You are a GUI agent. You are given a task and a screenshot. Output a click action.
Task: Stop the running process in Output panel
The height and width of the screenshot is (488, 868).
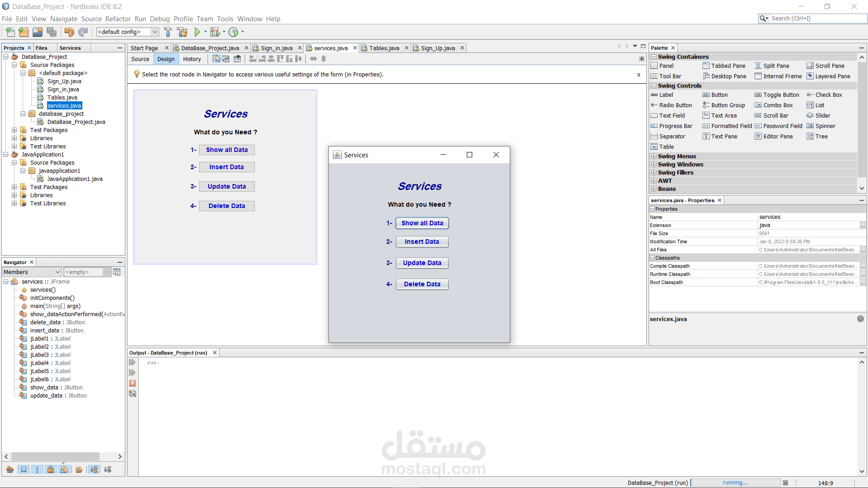point(133,383)
